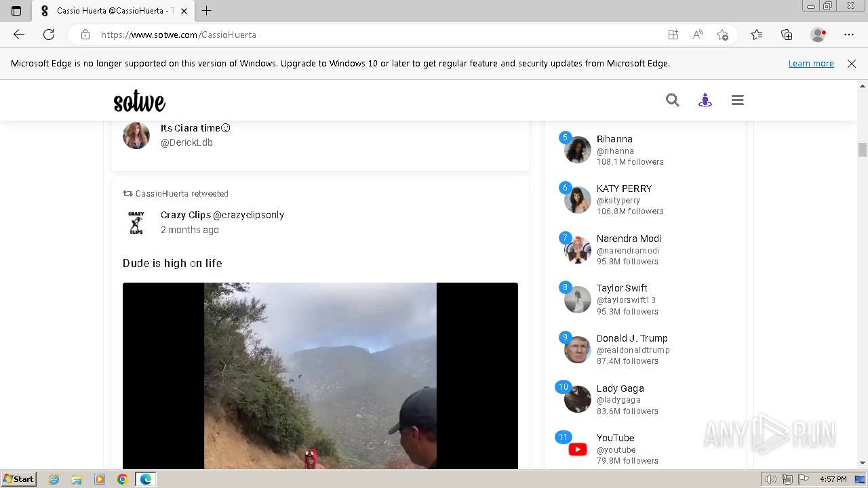Open the hamburger menu on Sotwe
The width and height of the screenshot is (868, 488).
tap(738, 100)
